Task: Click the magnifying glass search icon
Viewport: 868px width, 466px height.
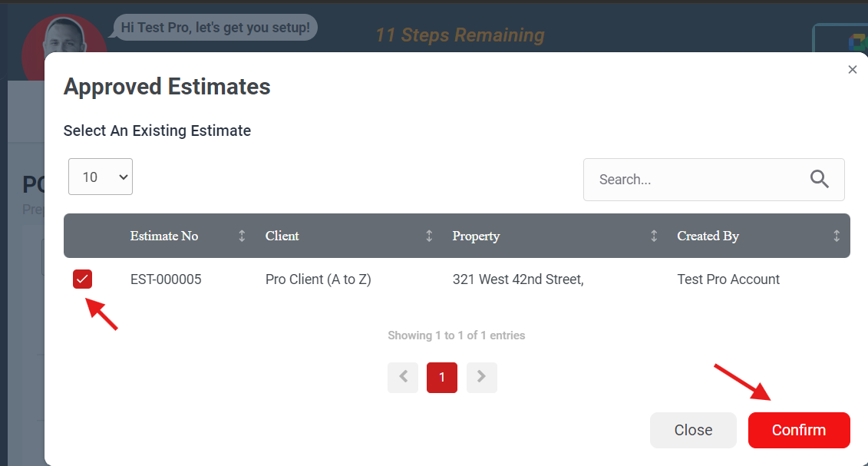Action: pyautogui.click(x=819, y=180)
